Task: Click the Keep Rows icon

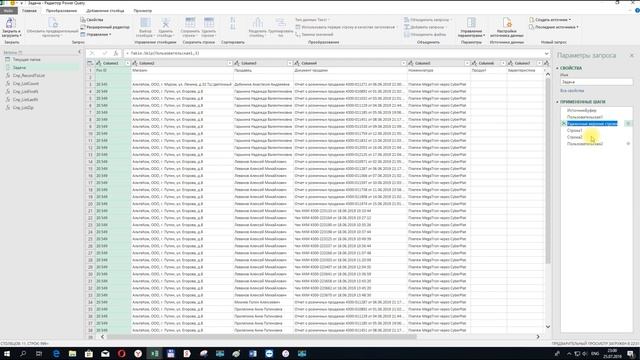Action: coord(190,23)
